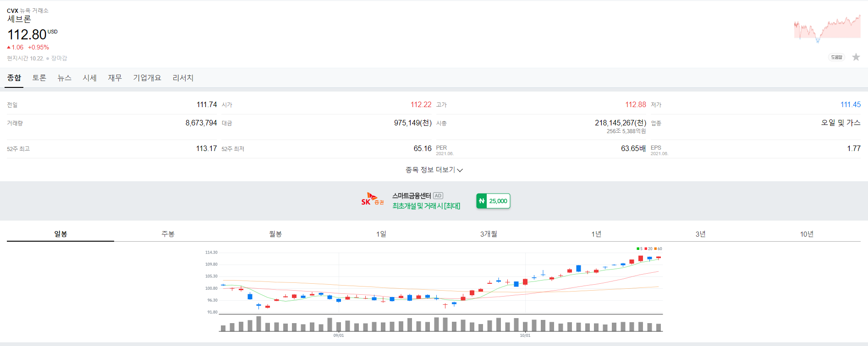The height and width of the screenshot is (346, 868).
Task: Click the 대금 value 975,149(천)
Action: [413, 123]
